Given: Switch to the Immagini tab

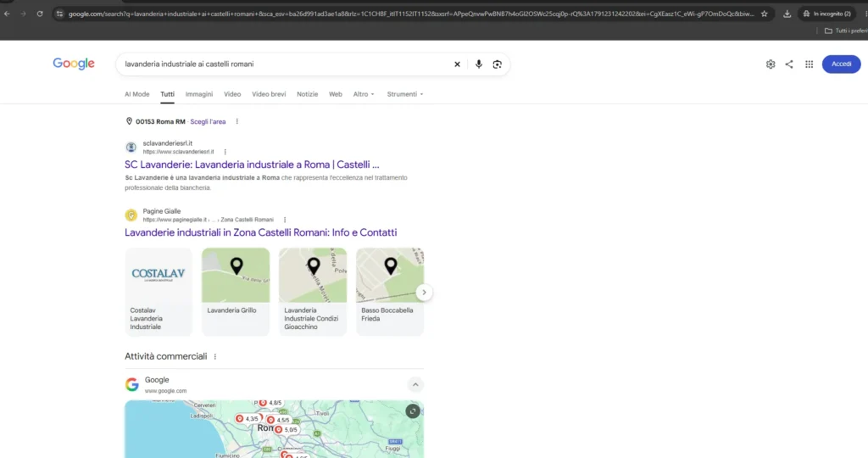Looking at the screenshot, I should point(199,94).
